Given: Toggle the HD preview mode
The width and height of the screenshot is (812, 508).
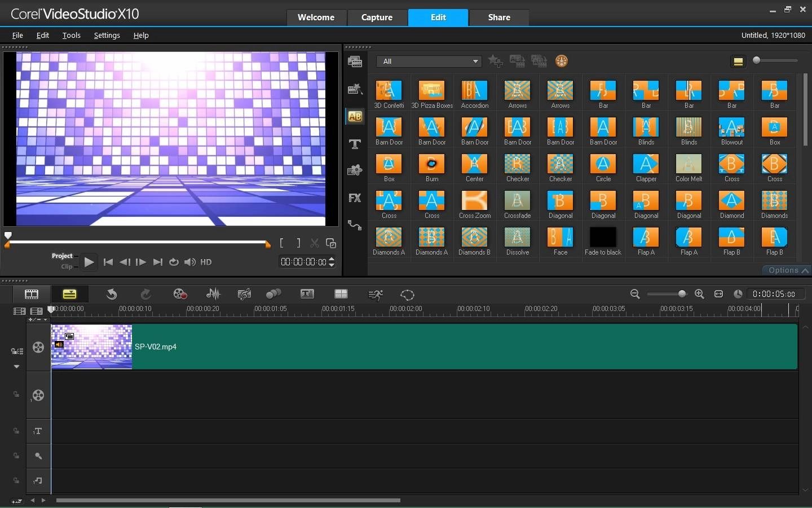Looking at the screenshot, I should (206, 262).
